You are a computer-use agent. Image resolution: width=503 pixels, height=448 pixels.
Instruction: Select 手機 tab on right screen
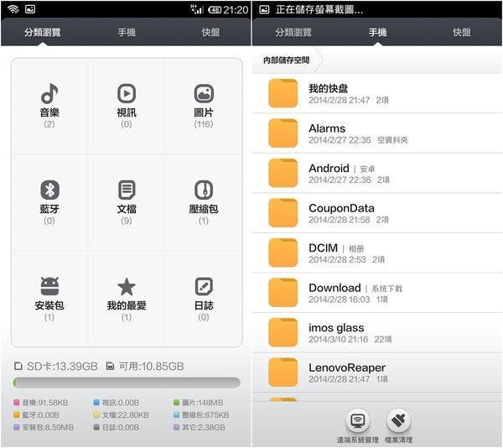[377, 32]
